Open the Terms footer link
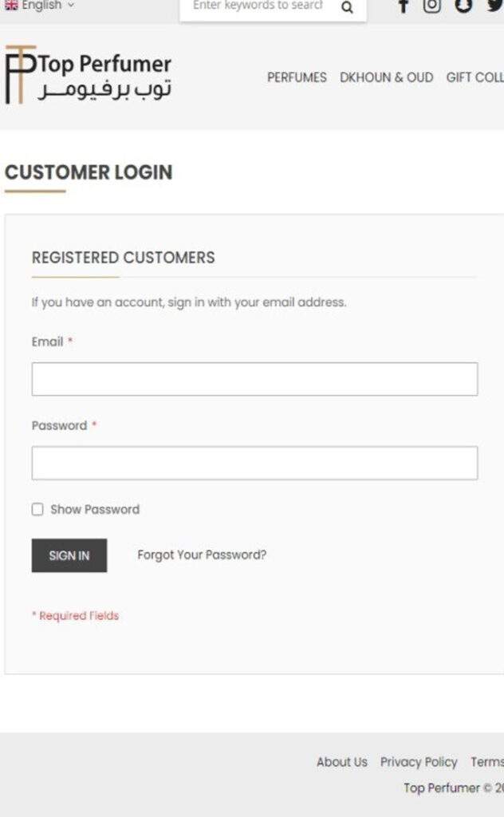Viewport: 504px width, 817px height. click(486, 762)
